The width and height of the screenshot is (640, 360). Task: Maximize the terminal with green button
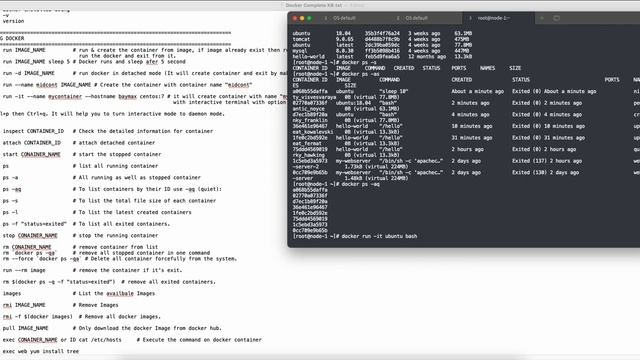(309, 18)
